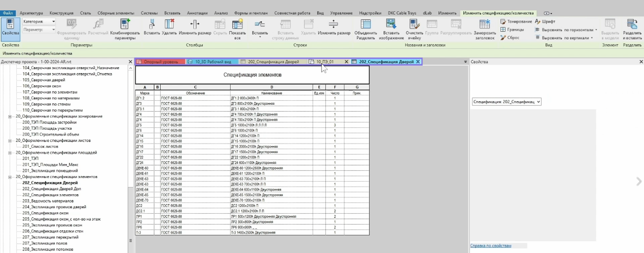Switch to Аннотации ribbon tab
Viewport: 644px width, 253px height.
pyautogui.click(x=196, y=13)
